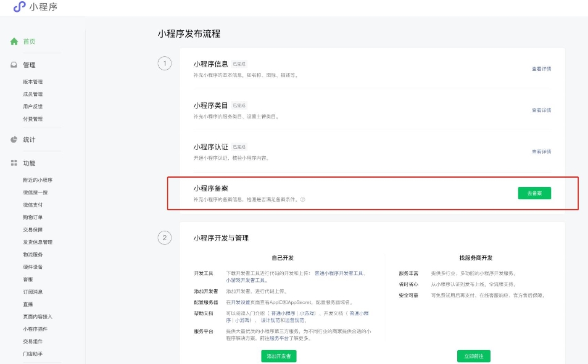Select 付费管理 in the sidebar
The height and width of the screenshot is (364, 588).
32,118
